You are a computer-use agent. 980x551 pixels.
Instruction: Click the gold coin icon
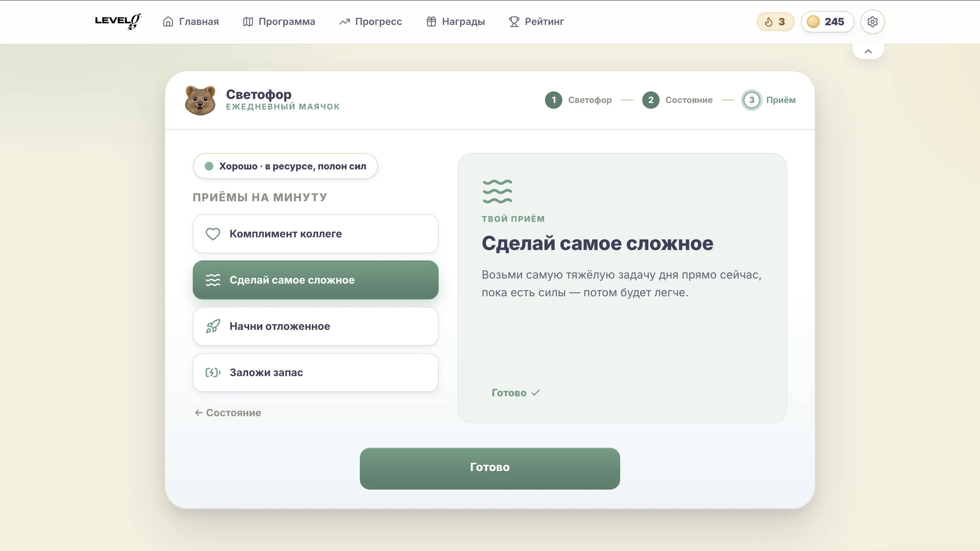[813, 22]
